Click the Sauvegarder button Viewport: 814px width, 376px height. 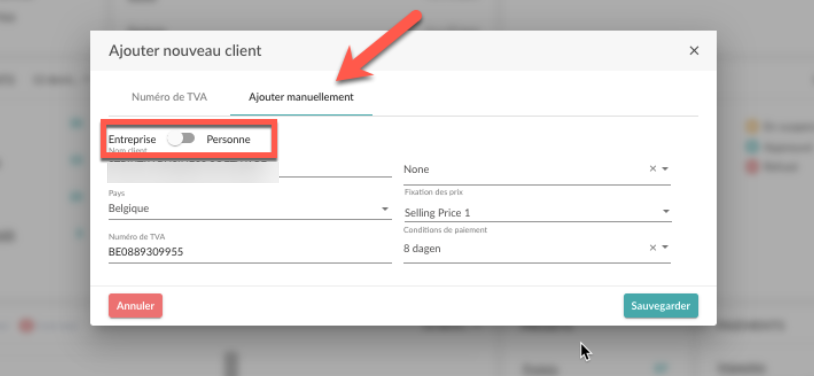[x=661, y=306]
